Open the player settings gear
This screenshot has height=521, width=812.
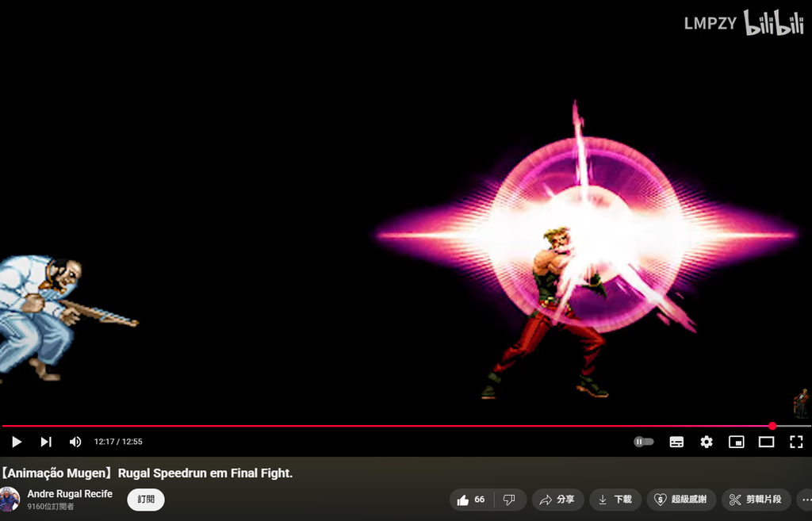707,442
